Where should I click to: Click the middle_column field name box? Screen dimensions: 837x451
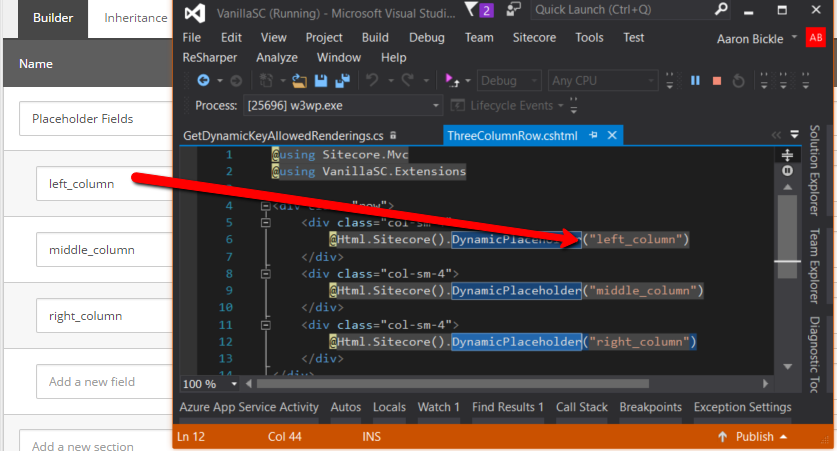[105, 250]
